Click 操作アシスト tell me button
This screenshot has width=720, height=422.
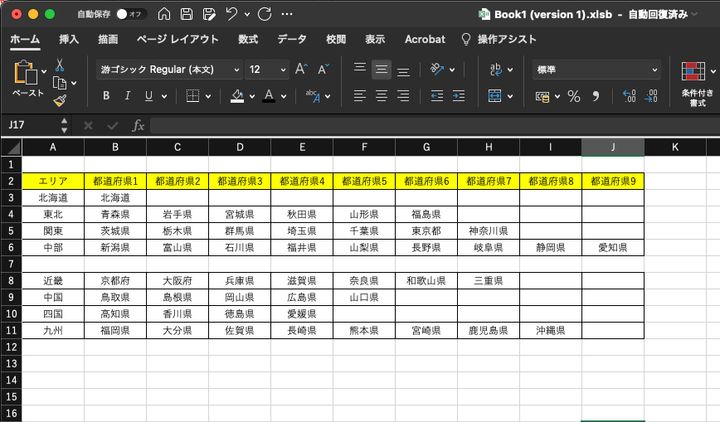point(506,39)
